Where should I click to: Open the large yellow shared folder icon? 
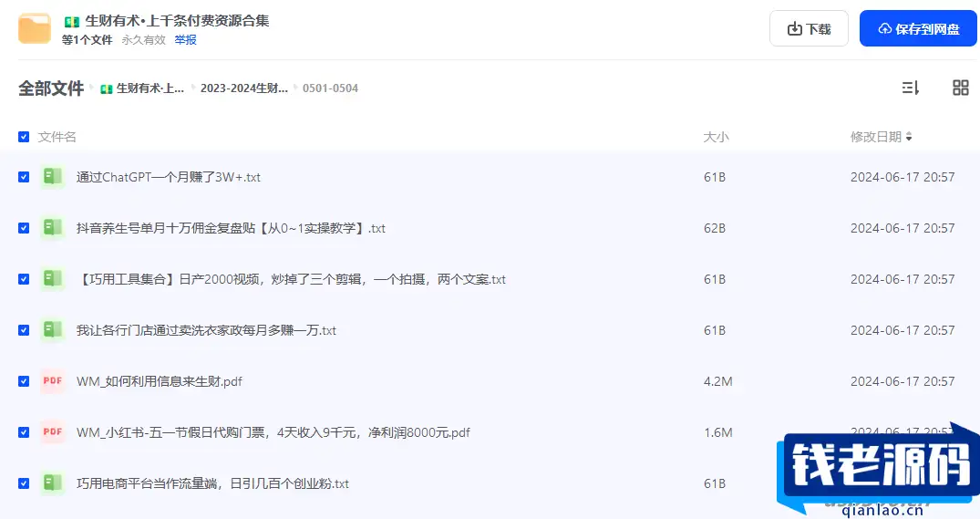click(x=35, y=28)
